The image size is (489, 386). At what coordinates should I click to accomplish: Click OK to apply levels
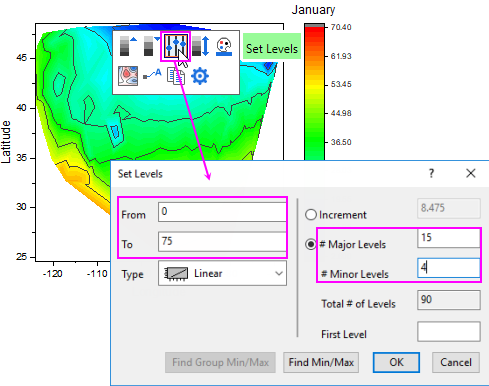(396, 362)
